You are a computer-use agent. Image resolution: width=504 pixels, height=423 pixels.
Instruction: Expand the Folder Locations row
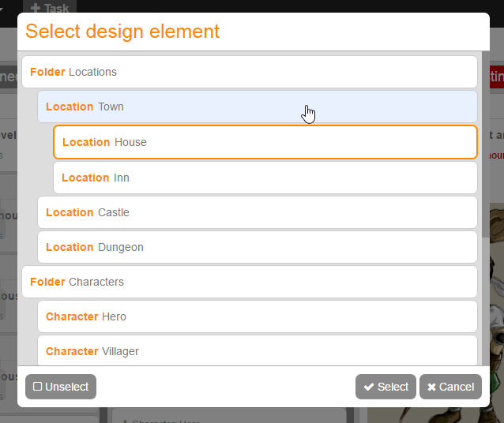(x=249, y=72)
